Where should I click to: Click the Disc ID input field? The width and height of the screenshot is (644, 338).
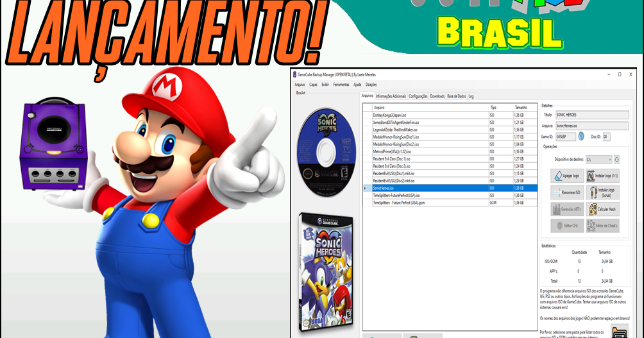click(607, 137)
